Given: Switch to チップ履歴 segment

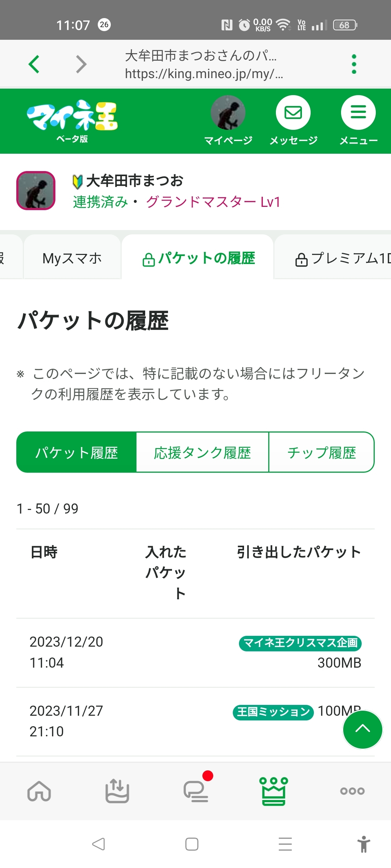Looking at the screenshot, I should coord(321,452).
